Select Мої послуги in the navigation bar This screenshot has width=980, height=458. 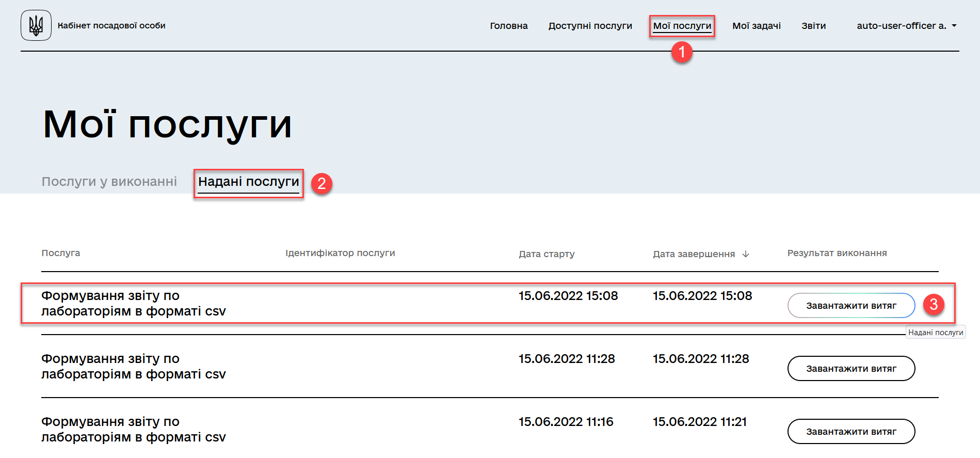(682, 26)
